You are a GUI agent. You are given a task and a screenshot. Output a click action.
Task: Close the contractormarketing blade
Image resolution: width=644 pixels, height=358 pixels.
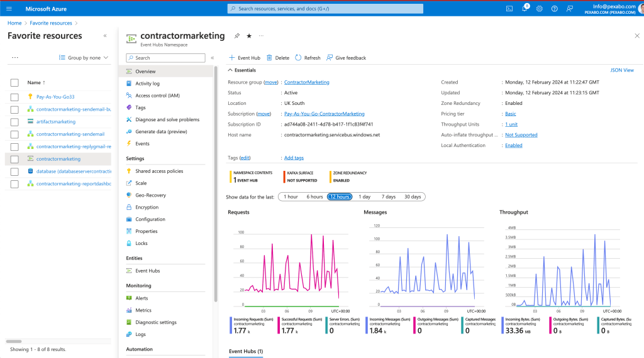pos(637,36)
